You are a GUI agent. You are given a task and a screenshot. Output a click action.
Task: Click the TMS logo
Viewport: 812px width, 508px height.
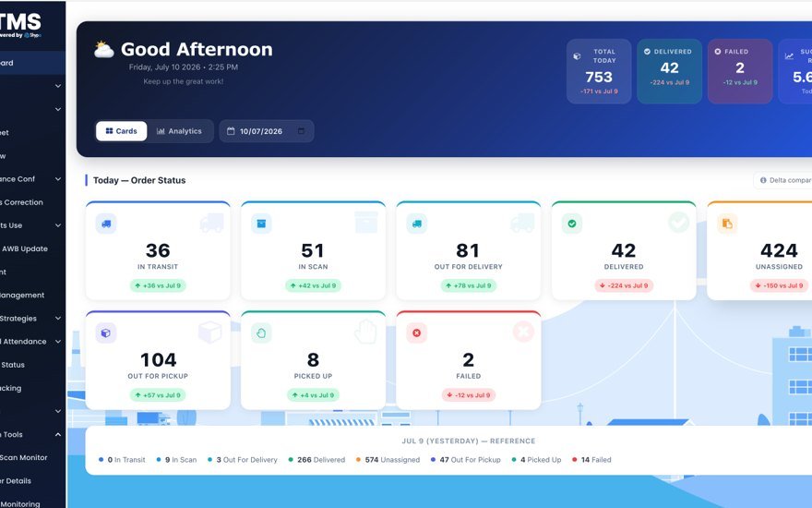[20, 26]
